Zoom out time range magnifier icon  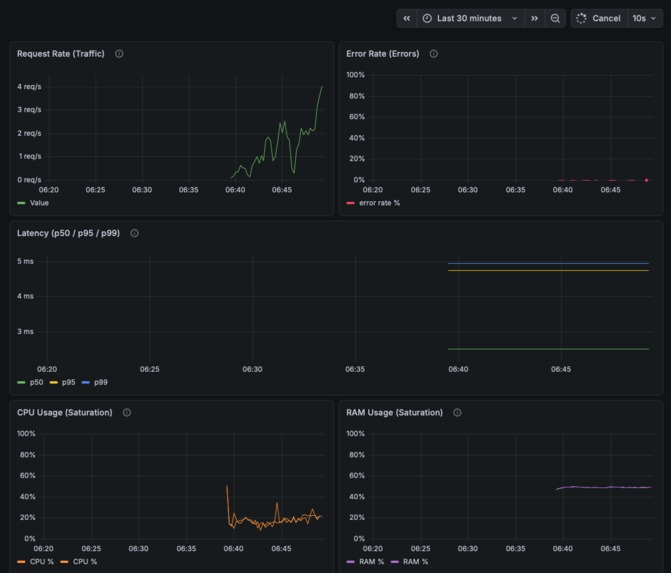click(555, 18)
